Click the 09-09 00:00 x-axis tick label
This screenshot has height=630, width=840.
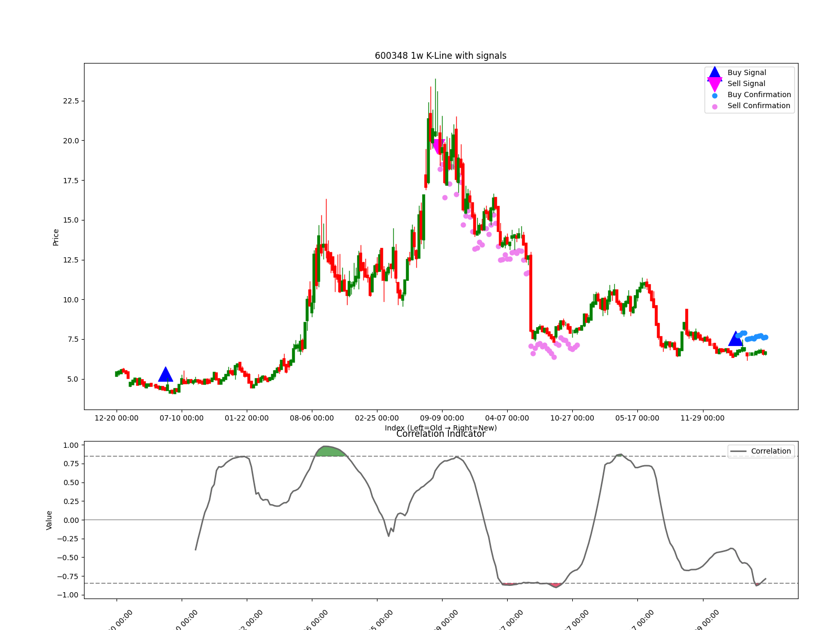[442, 418]
